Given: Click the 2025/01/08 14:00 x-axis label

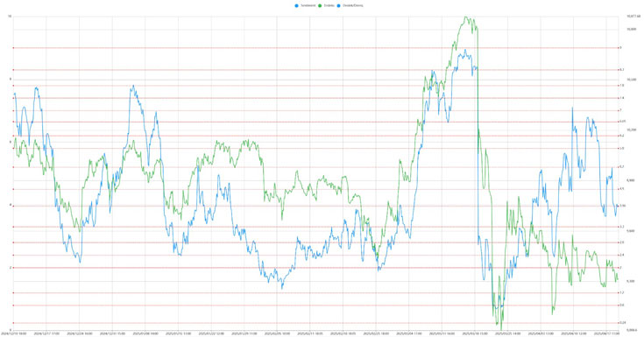Looking at the screenshot, I should (x=145, y=333).
